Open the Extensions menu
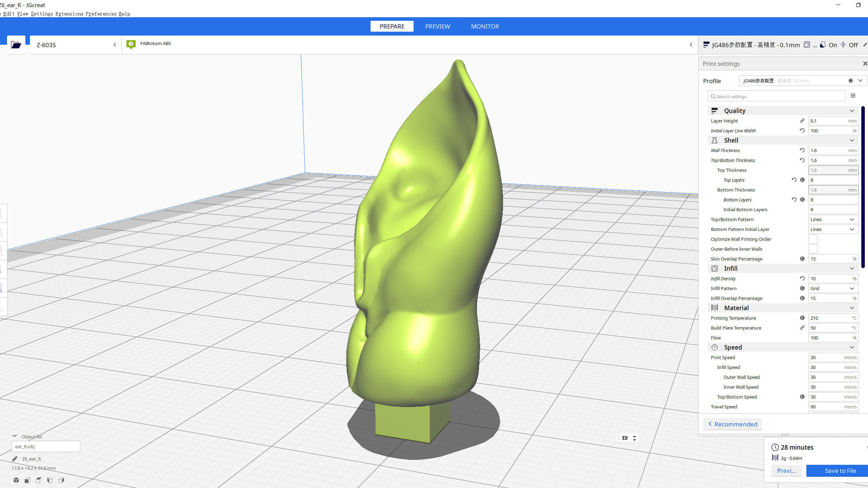Screen dimensions: 868x488 tap(69, 14)
